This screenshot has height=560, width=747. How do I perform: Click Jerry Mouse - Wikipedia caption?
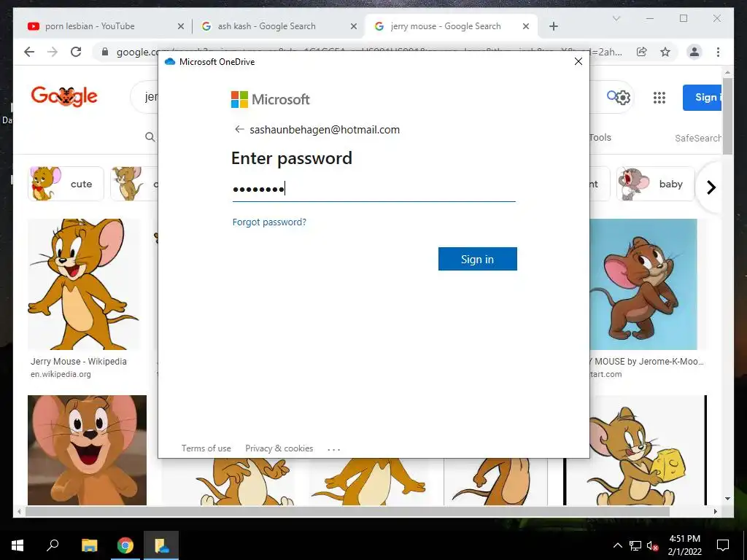tap(79, 362)
